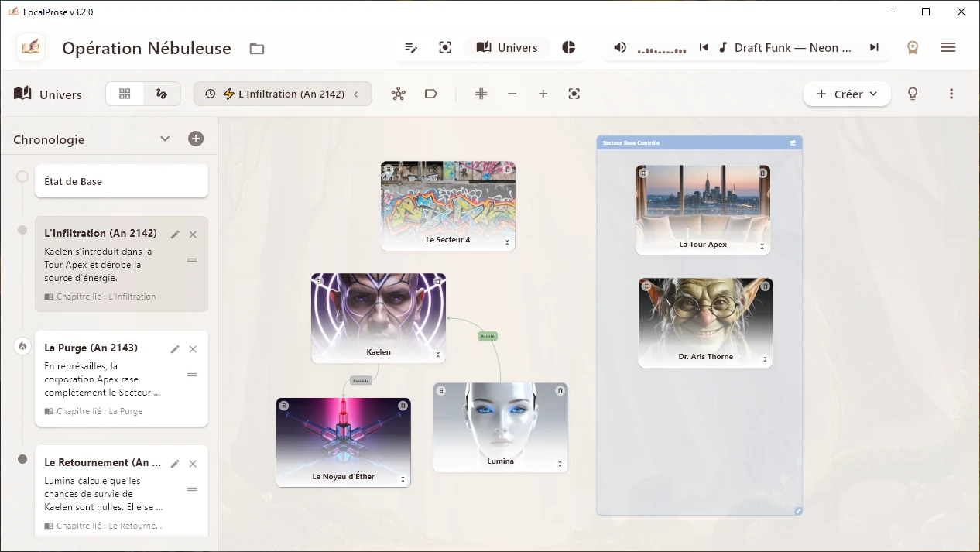Screen dimensions: 980x552
Task: Collapse the Chronologie panel
Action: (165, 139)
